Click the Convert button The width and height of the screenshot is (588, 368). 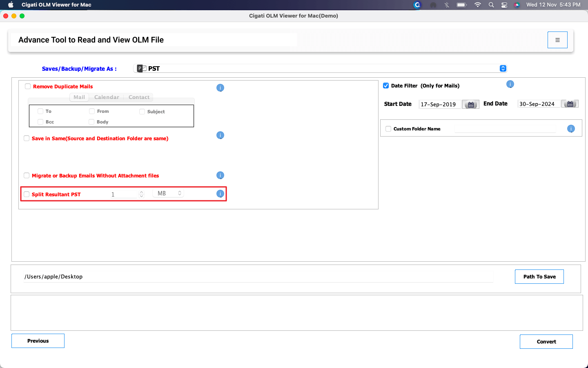[x=546, y=342]
